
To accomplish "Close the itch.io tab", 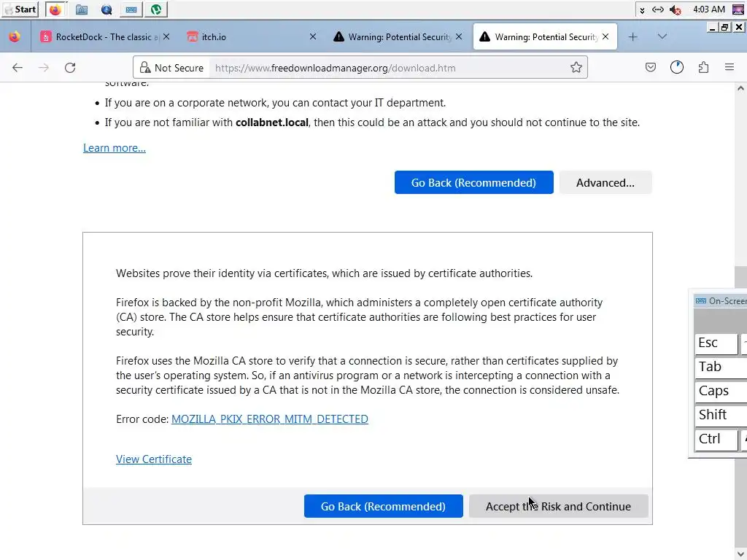I will [313, 36].
